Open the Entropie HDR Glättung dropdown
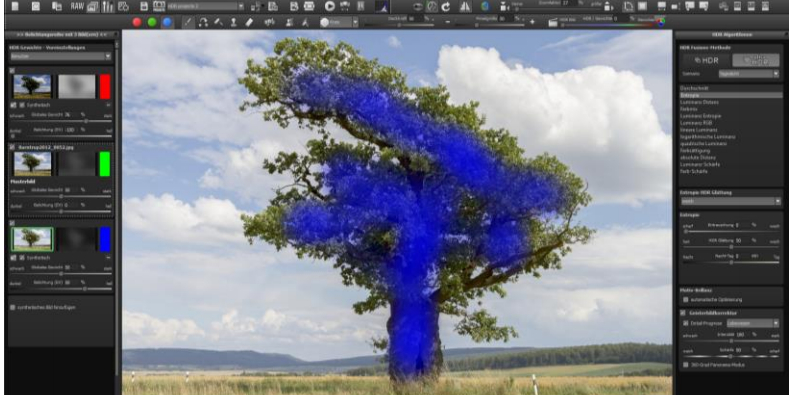Image resolution: width=790 pixels, height=395 pixels. click(x=731, y=201)
